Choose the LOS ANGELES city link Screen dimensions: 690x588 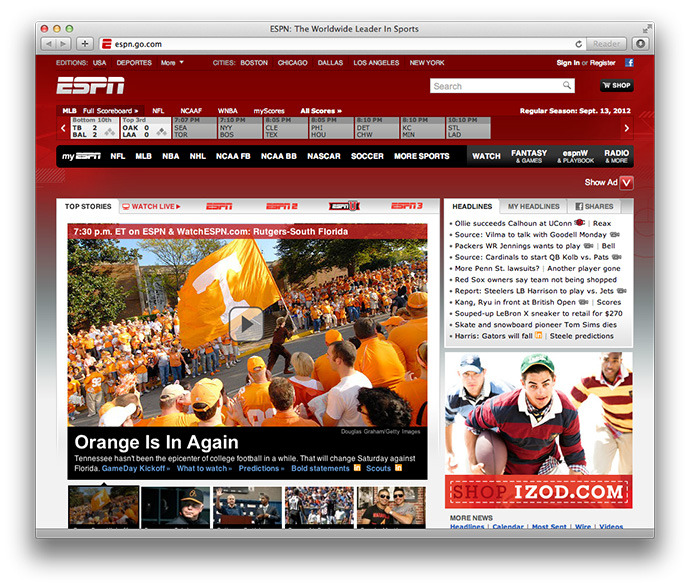(376, 62)
